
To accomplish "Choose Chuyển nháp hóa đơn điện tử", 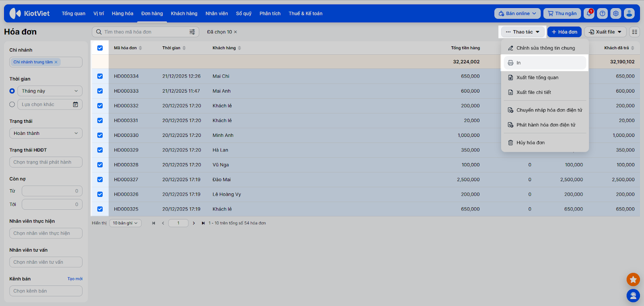I will tap(545, 110).
